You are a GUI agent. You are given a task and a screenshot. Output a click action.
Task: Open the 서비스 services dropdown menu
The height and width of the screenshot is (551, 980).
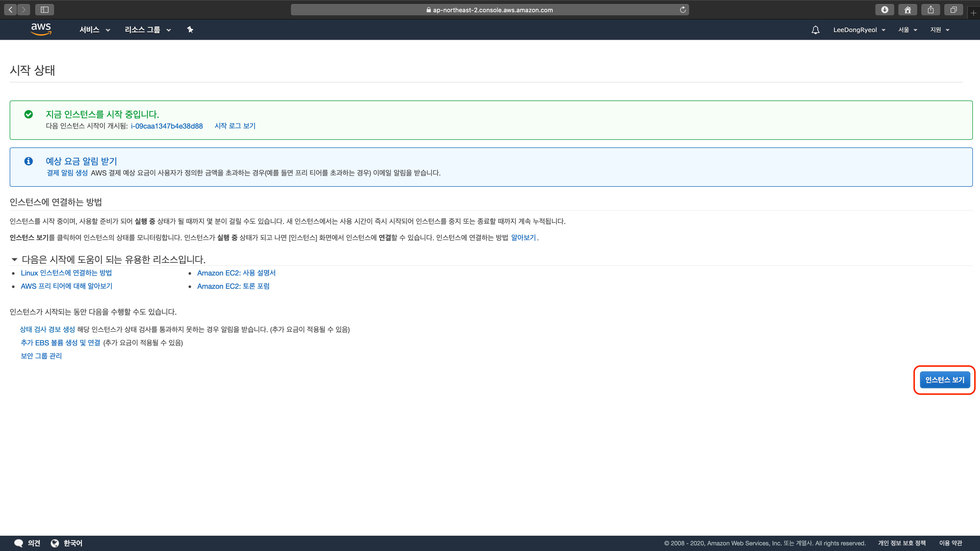(94, 30)
